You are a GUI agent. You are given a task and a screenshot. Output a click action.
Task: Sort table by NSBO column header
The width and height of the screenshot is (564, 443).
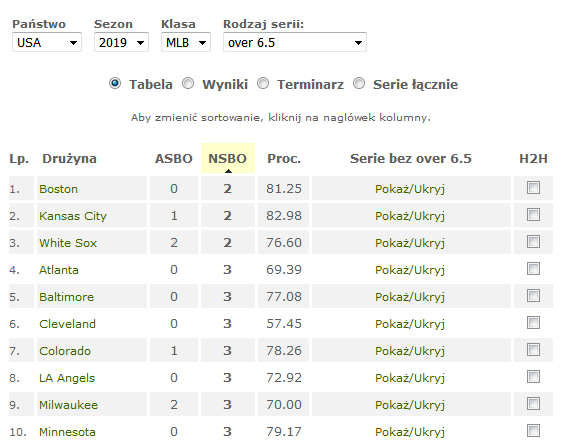(x=227, y=158)
